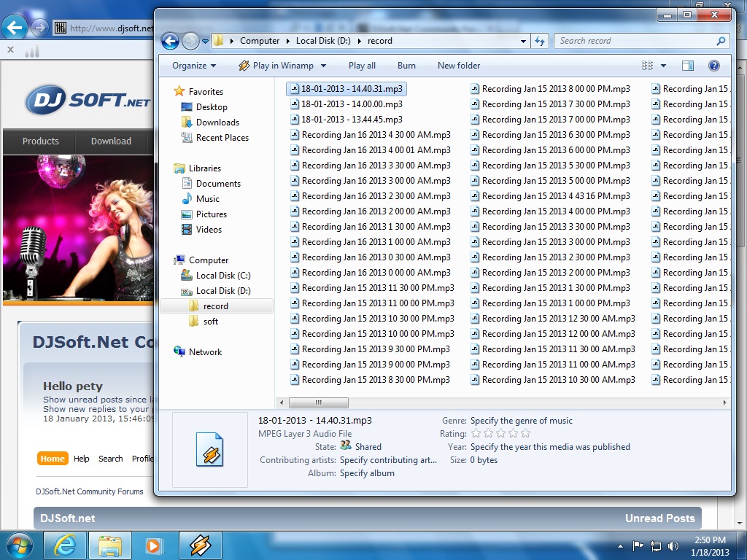Screen dimensions: 747x560
Task: Set rating to three stars in details pane
Action: 500,433
